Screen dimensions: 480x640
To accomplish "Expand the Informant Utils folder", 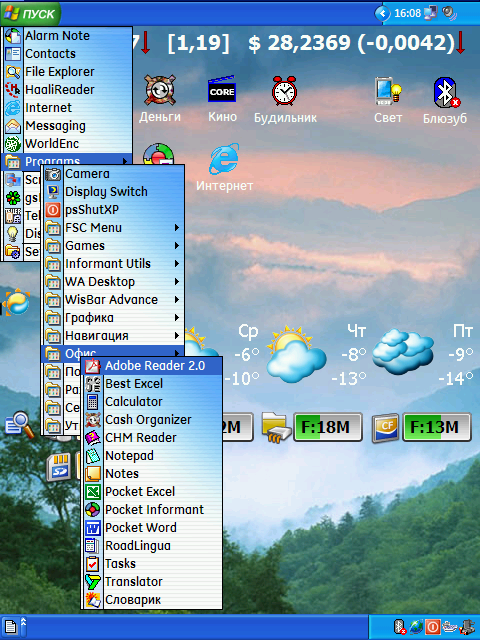I will (x=113, y=264).
